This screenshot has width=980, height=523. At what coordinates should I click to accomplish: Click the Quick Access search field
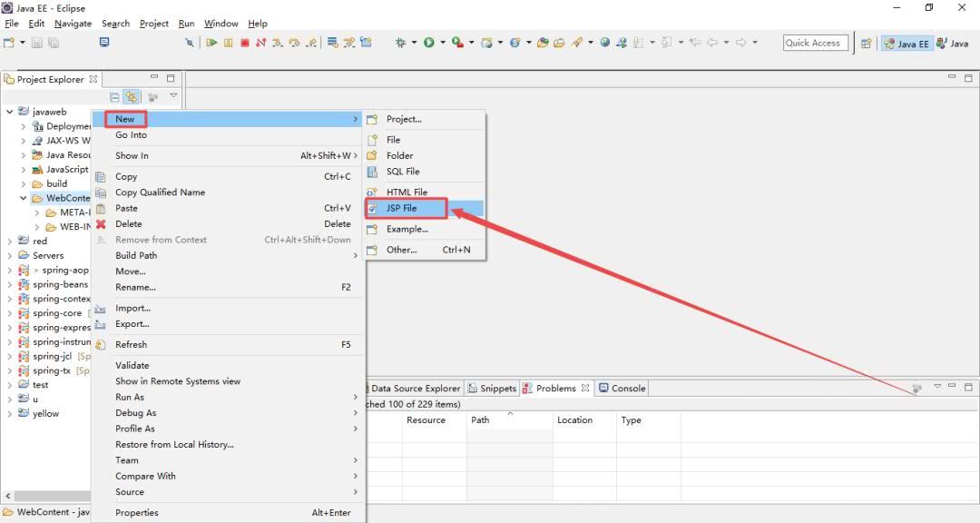click(815, 43)
